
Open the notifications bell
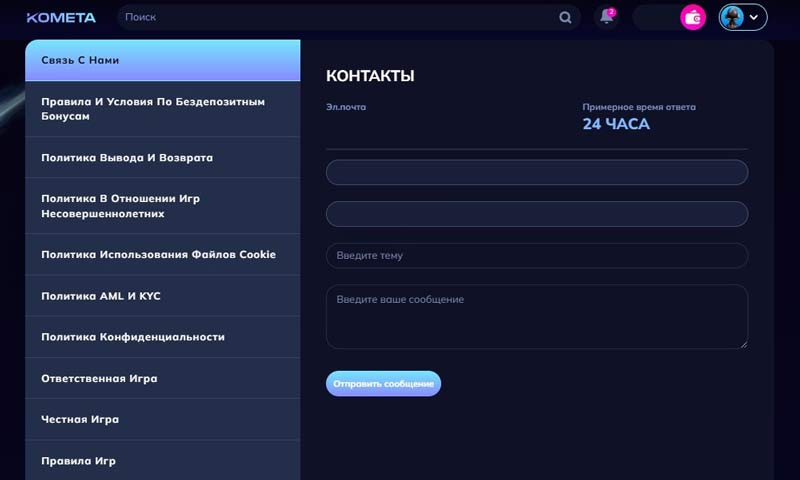point(607,17)
